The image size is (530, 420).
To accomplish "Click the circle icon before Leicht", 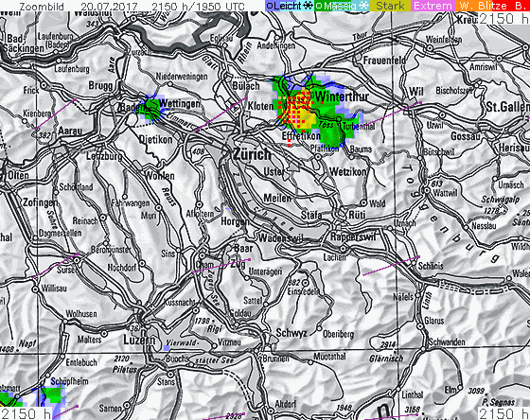I will point(270,6).
